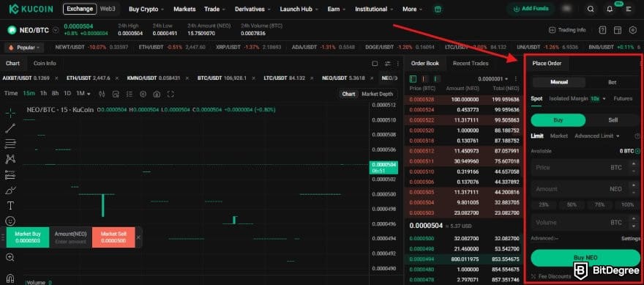Open chart settings gear in toolbar
The height and width of the screenshot is (285, 644).
coord(143,95)
